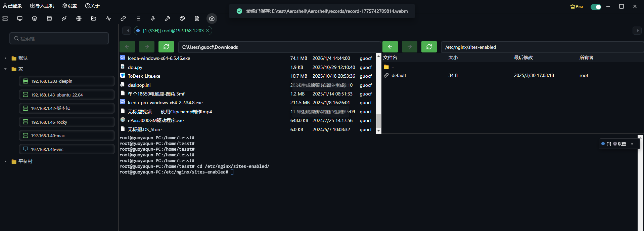Go back in remote nginx directory panel
Screen dimensions: 644x231
390,47
